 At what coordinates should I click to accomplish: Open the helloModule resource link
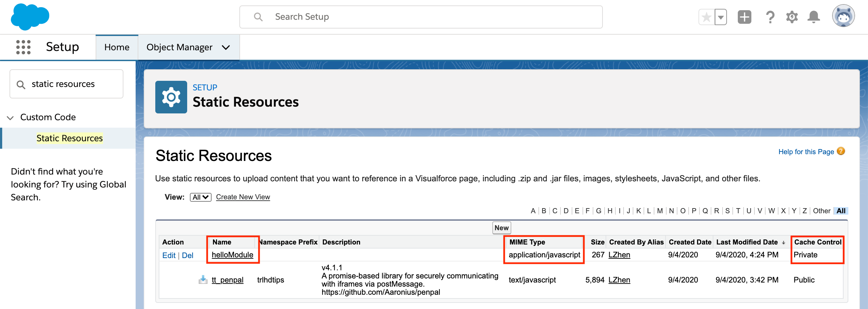(232, 255)
